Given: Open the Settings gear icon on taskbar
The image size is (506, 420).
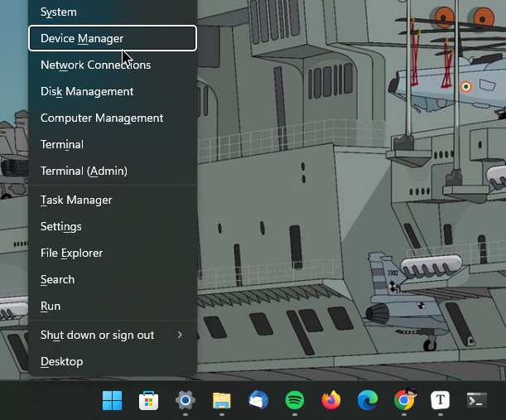Looking at the screenshot, I should point(186,400).
